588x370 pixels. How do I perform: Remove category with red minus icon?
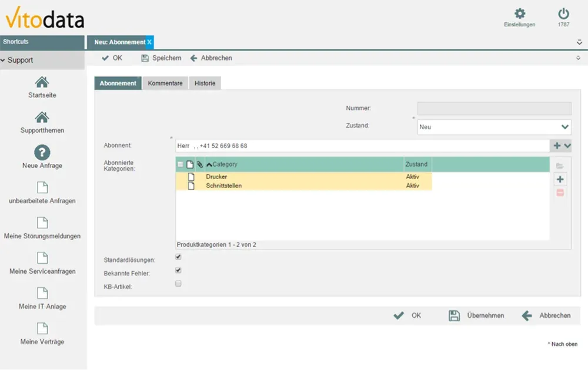pos(560,193)
